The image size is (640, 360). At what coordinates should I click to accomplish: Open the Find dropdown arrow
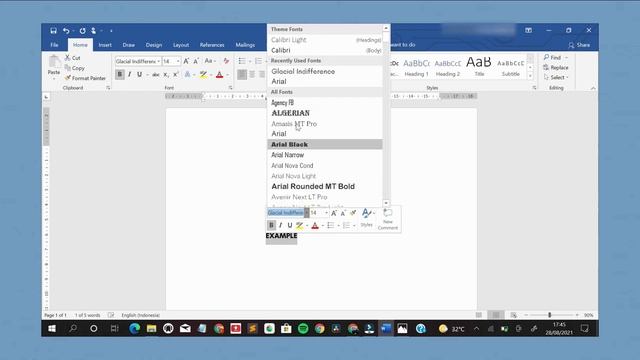tap(567, 58)
